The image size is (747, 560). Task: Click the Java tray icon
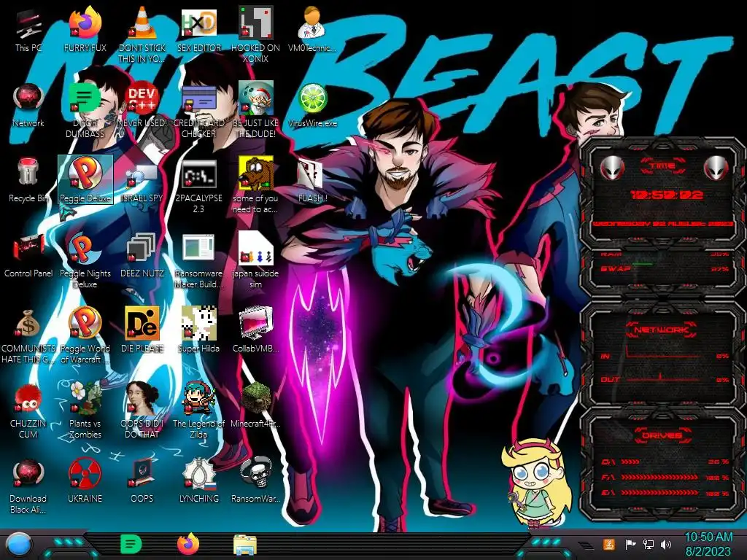[609, 544]
